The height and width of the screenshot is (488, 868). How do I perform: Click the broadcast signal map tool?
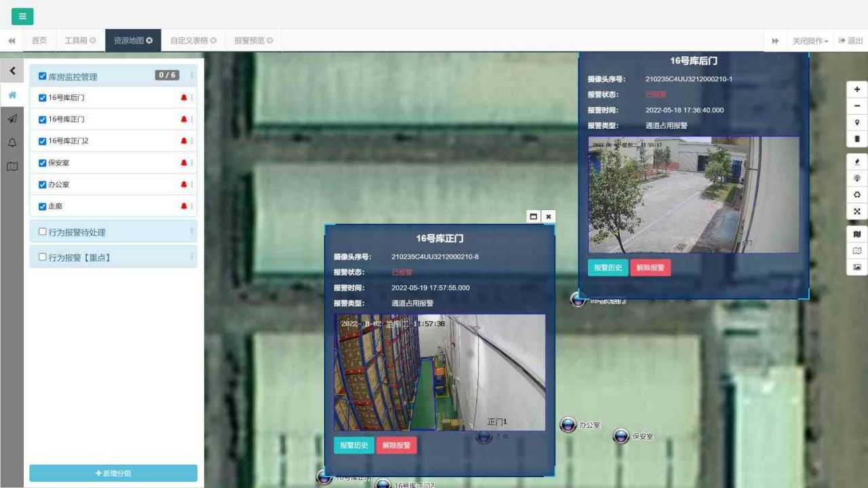pyautogui.click(x=857, y=178)
